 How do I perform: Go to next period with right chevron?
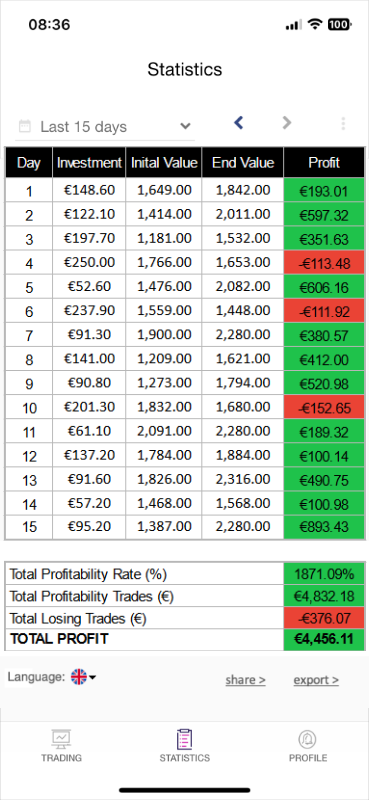tap(287, 122)
